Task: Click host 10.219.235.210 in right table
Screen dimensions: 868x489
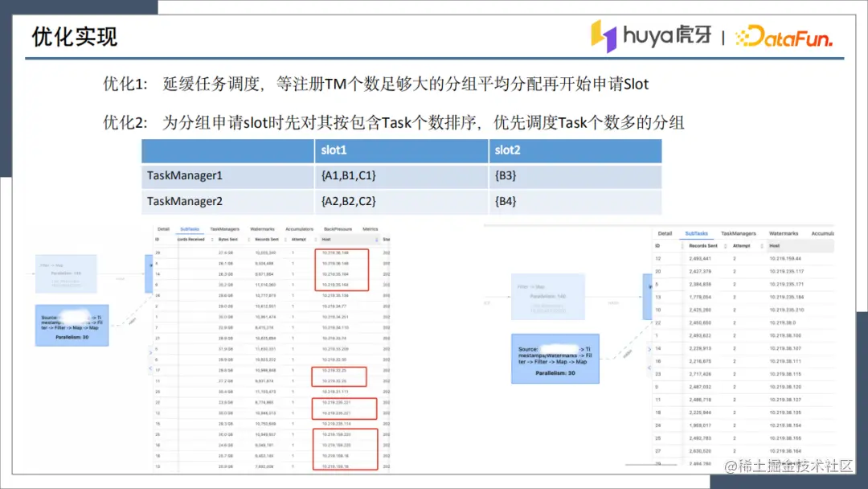Action: tap(786, 310)
